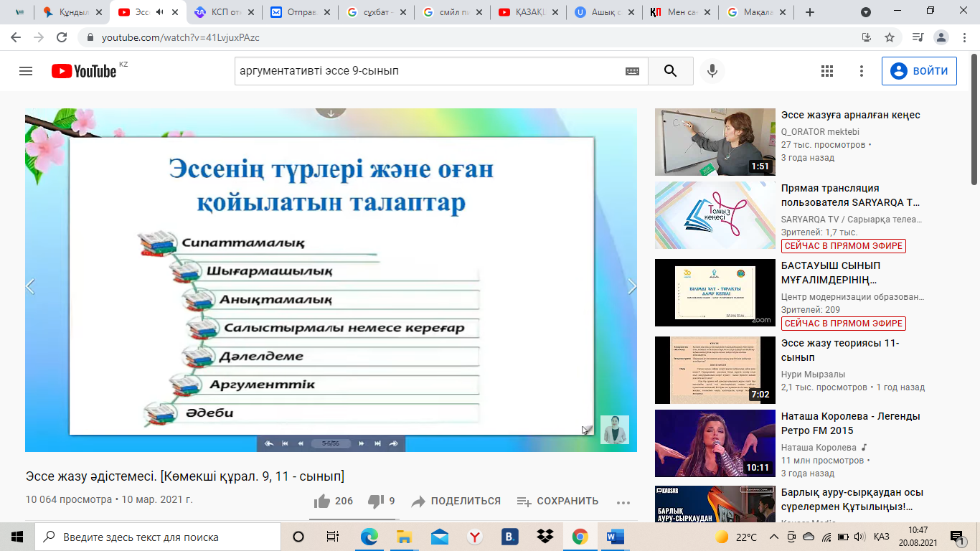Show hidden tray icons chevron
This screenshot has width=980, height=551.
point(775,537)
